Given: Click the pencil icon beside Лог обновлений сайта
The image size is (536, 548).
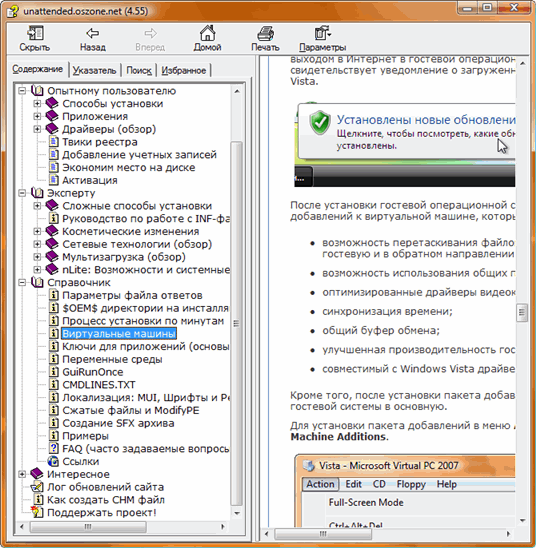Looking at the screenshot, I should 37,487.
